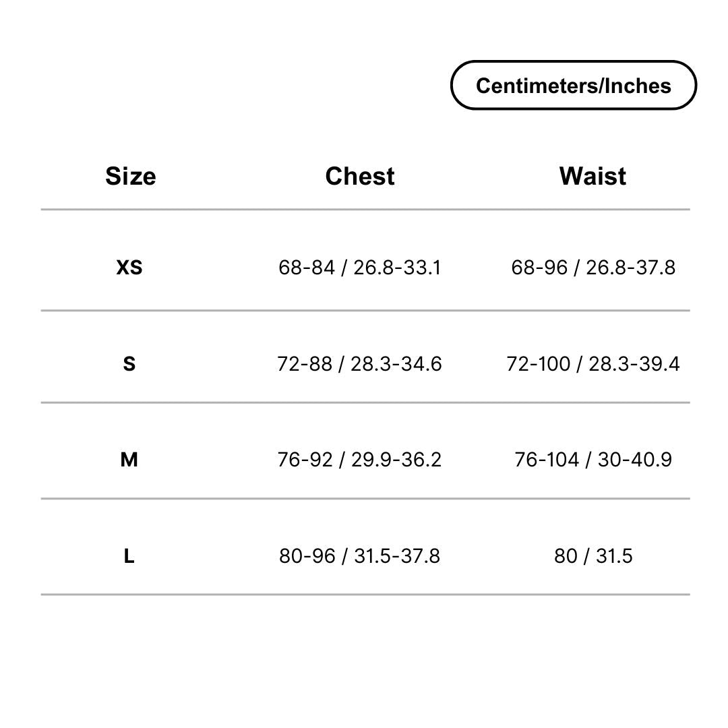
Task: Click L waist value 80 / 31.5
Action: click(x=593, y=555)
